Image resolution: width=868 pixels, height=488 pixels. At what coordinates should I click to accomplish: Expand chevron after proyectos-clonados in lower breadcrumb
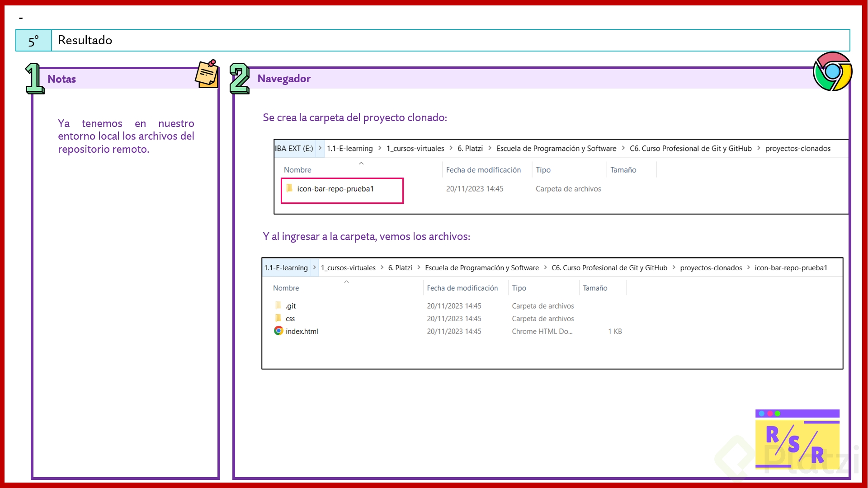(748, 267)
